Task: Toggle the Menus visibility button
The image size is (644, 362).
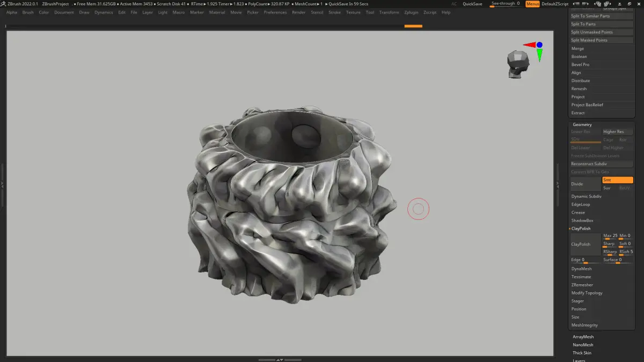Action: coord(532,4)
